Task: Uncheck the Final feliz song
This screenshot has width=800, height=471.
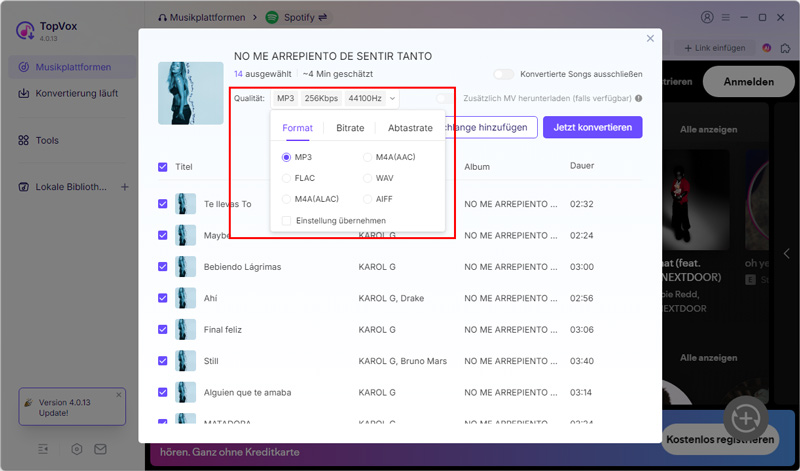Action: pos(163,330)
